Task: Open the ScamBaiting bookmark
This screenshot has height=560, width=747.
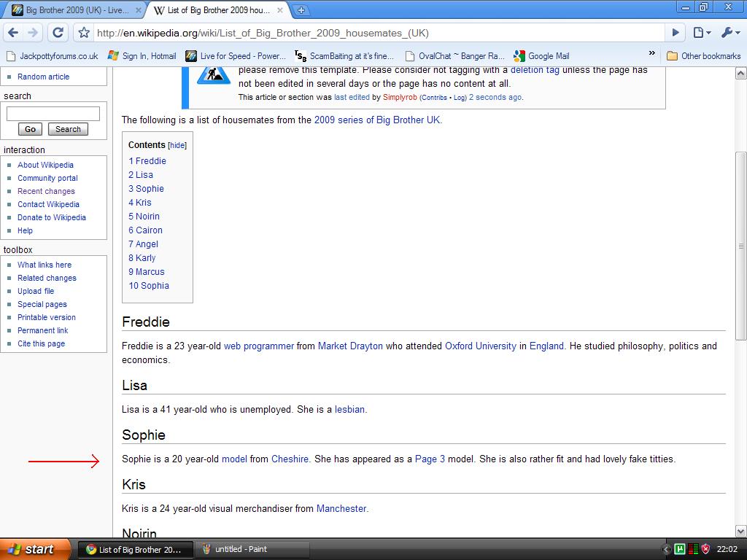Action: tap(344, 56)
